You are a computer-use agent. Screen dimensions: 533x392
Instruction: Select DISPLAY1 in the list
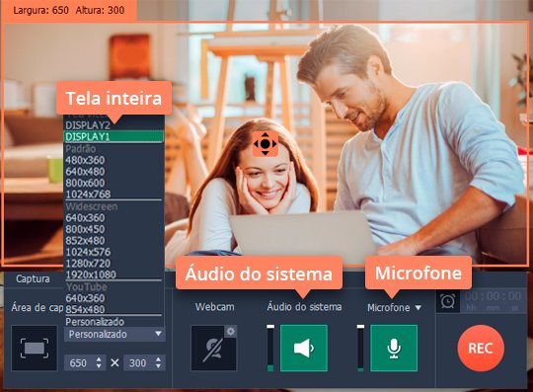click(114, 136)
